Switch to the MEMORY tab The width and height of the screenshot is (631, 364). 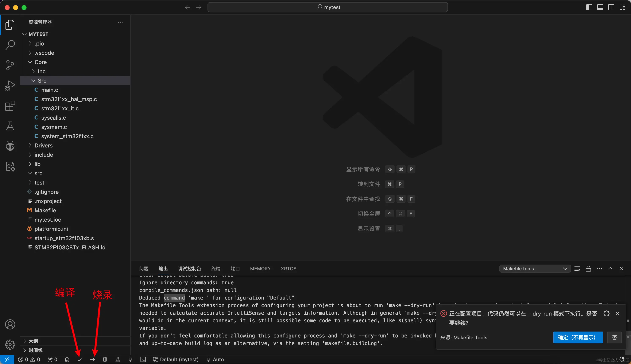(260, 269)
